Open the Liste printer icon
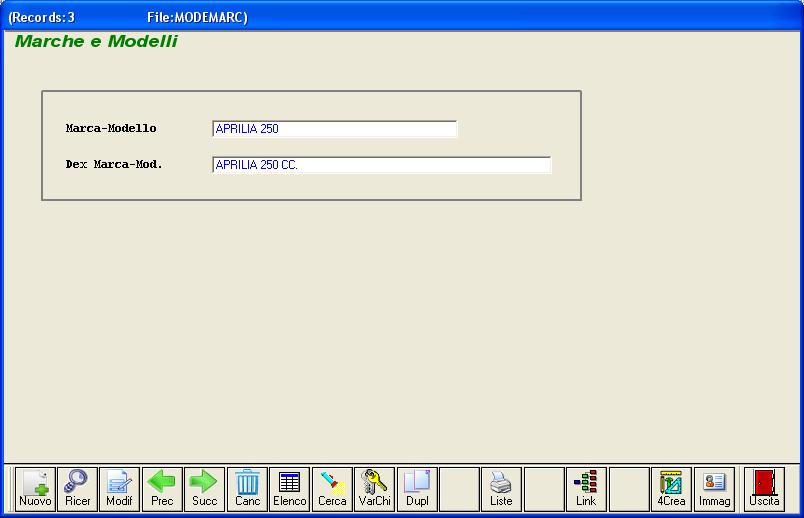This screenshot has width=804, height=518. (501, 489)
